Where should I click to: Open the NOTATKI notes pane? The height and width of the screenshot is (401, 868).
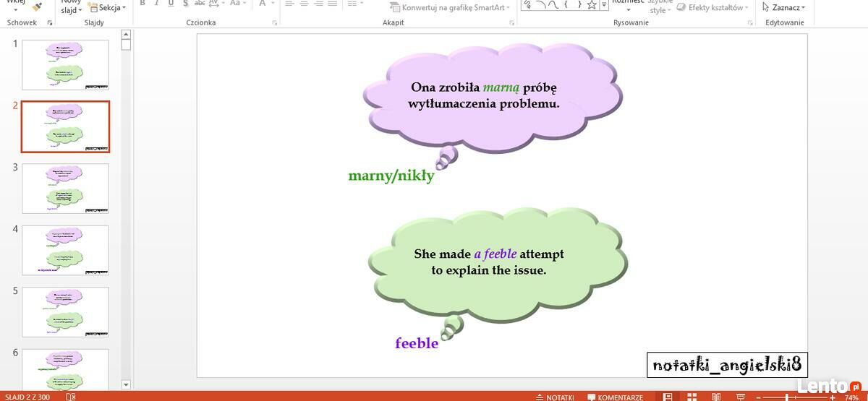point(554,397)
